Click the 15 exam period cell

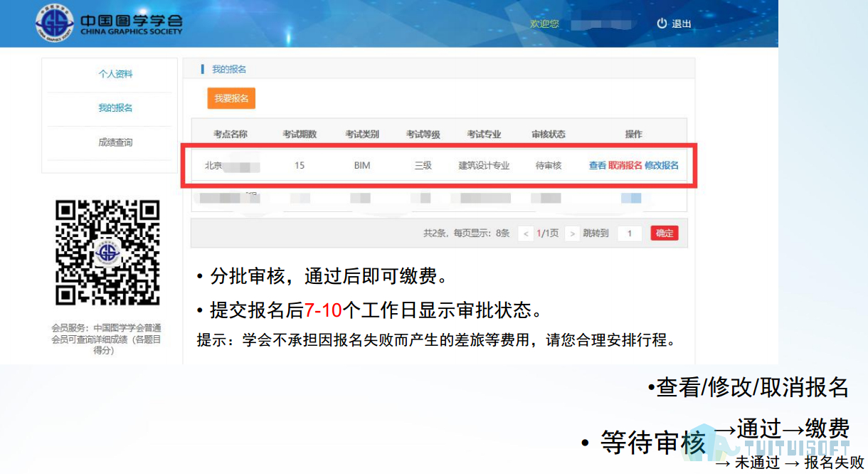point(300,165)
